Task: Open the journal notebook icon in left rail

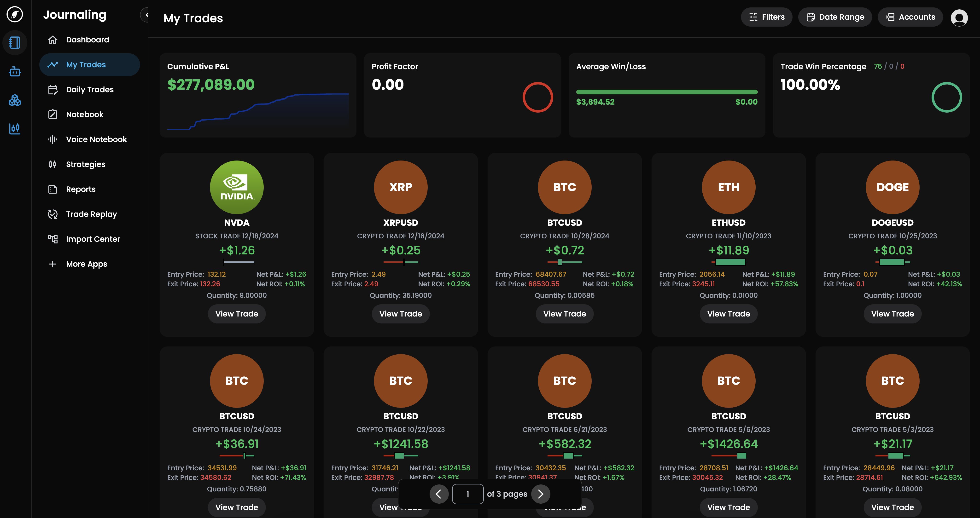Action: tap(15, 43)
